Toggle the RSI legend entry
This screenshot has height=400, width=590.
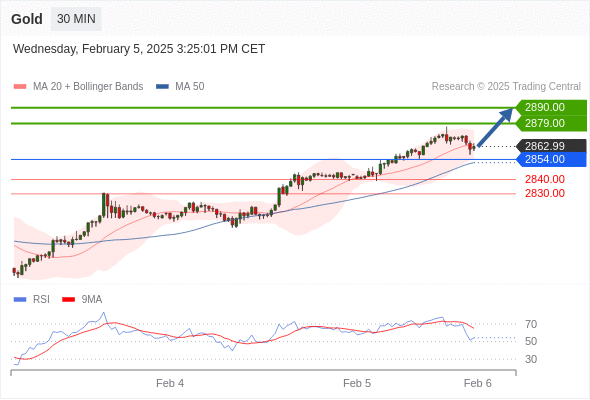[31, 300]
